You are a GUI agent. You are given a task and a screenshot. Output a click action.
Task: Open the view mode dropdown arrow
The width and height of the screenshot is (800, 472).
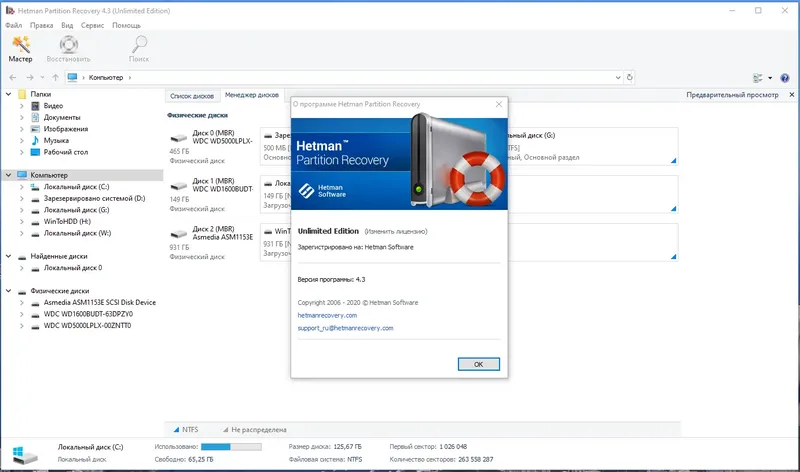(x=770, y=78)
